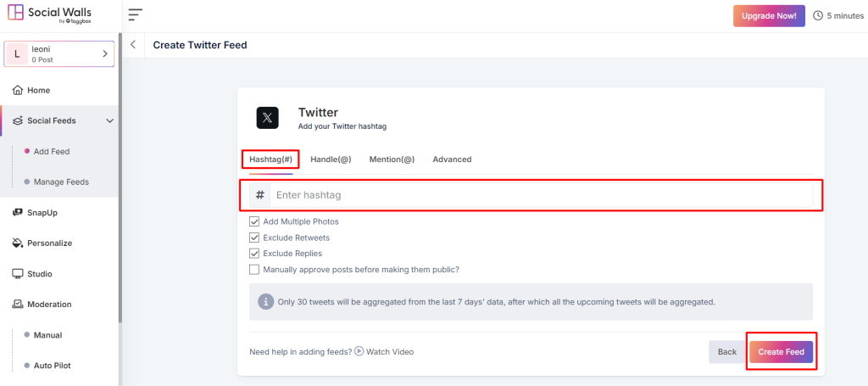This screenshot has height=386, width=868.
Task: Click the Twitter X logo icon
Action: click(268, 118)
